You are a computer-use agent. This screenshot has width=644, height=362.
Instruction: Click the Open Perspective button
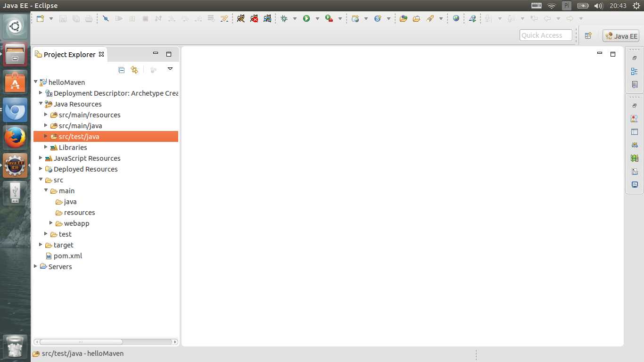click(588, 35)
